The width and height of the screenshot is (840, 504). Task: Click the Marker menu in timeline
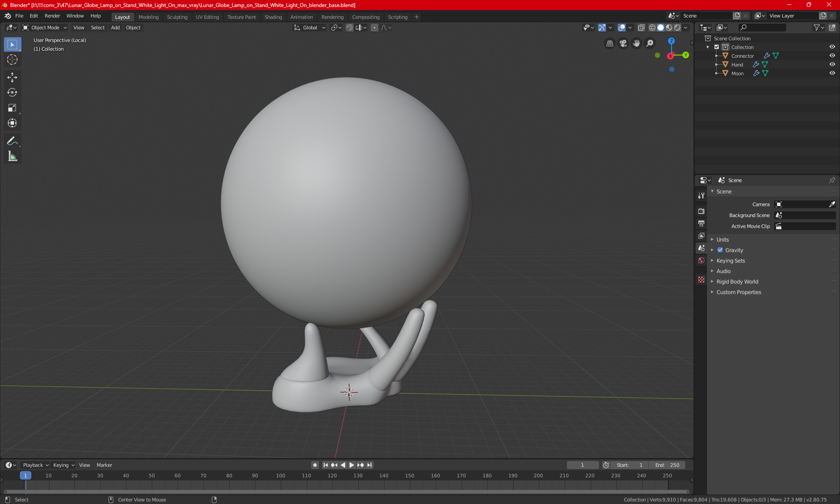coord(104,465)
